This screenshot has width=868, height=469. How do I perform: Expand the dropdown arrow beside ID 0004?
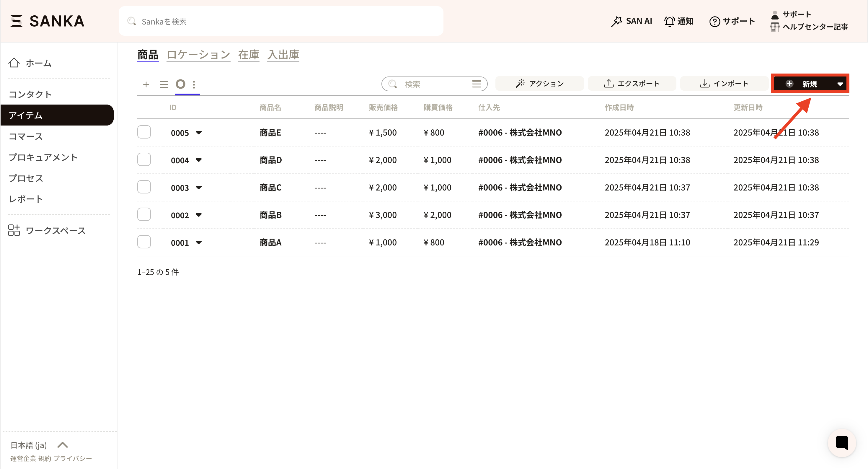tap(199, 160)
